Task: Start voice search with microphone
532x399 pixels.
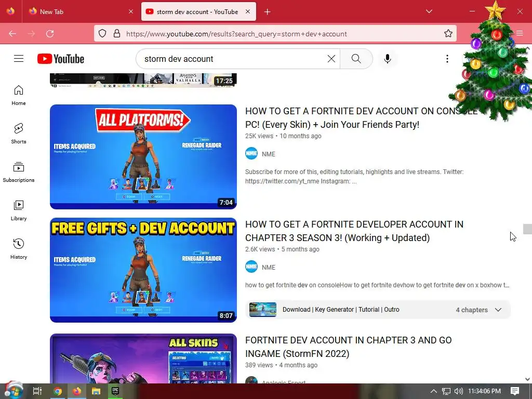Action: click(388, 59)
